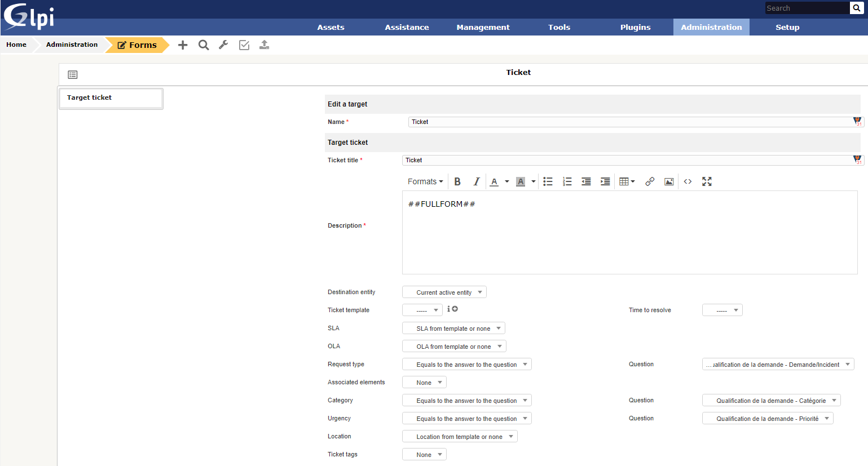Select the wrench configuration icon
The height and width of the screenshot is (466, 868).
click(223, 45)
